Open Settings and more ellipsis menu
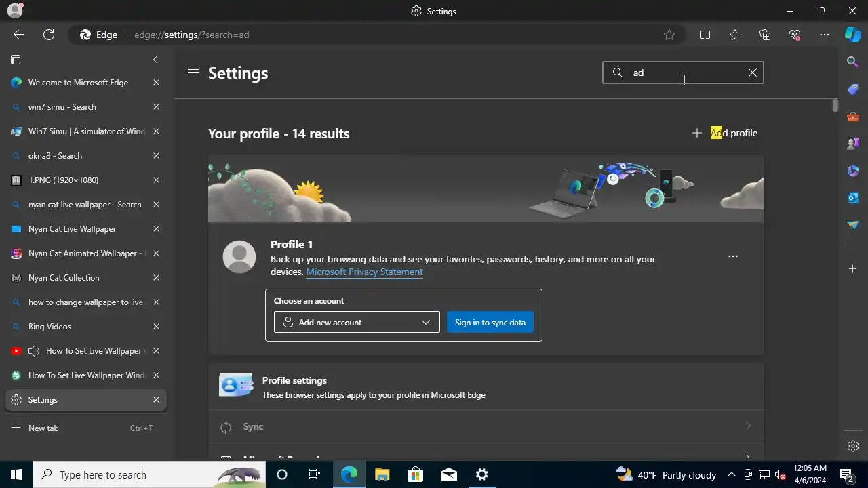868x488 pixels. coord(825,35)
